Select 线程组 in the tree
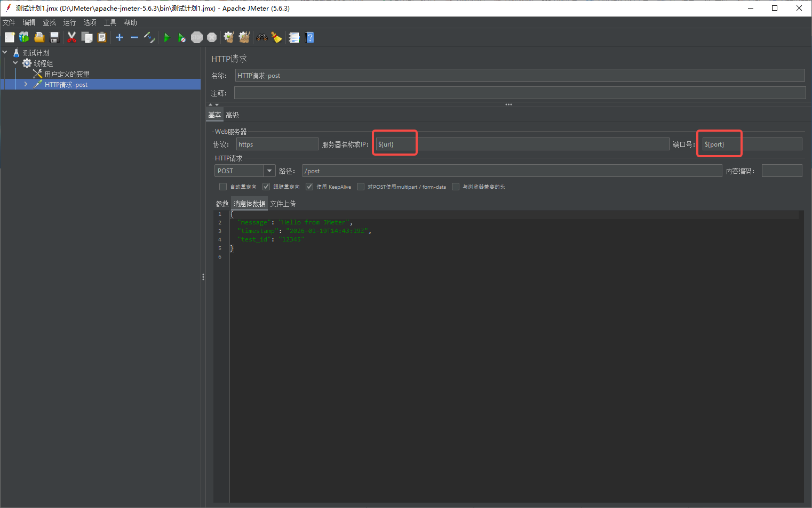Image resolution: width=812 pixels, height=508 pixels. (x=43, y=63)
